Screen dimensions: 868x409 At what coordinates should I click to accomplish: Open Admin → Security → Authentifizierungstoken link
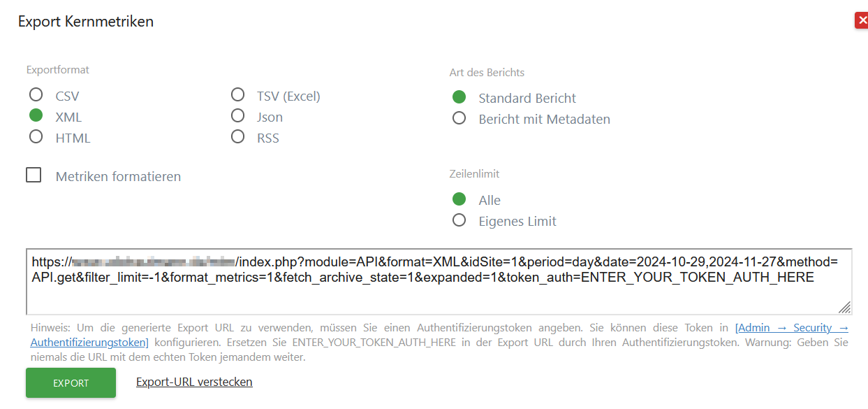440,335
